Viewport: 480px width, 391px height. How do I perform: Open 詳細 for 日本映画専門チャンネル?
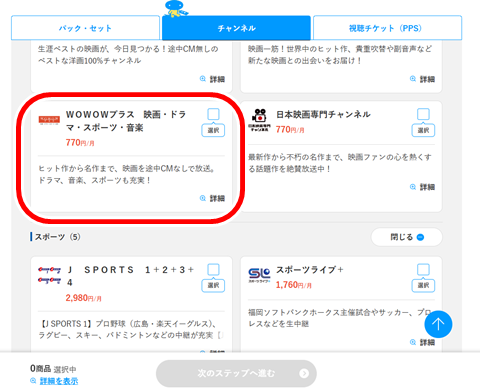(422, 187)
